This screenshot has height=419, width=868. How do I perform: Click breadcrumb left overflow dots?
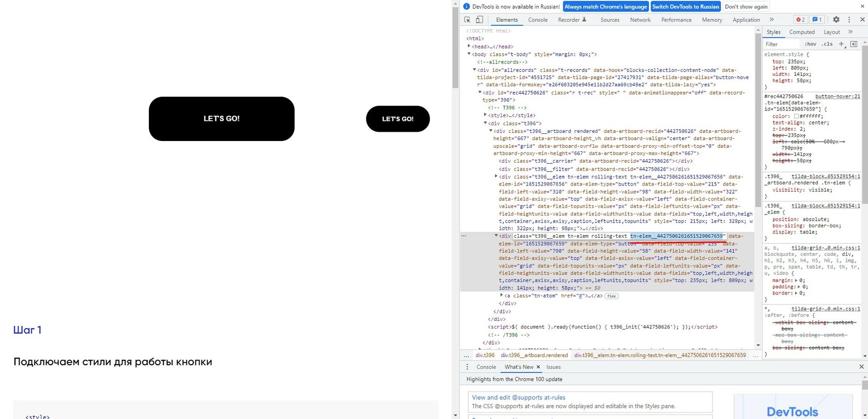pyautogui.click(x=466, y=355)
